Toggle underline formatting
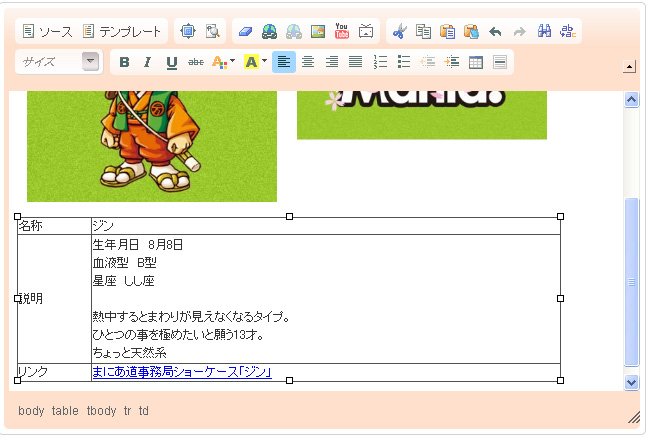This screenshot has height=438, width=649. [172, 62]
